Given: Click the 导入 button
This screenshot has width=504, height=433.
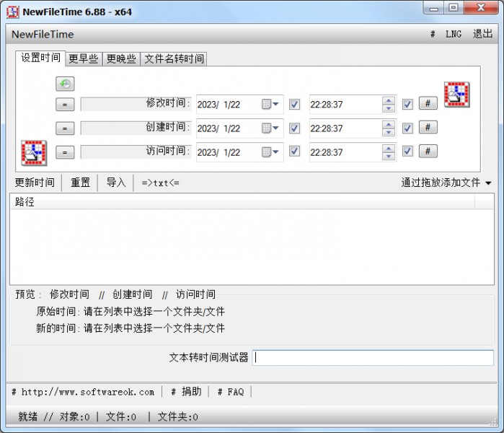Looking at the screenshot, I should click(x=116, y=183).
